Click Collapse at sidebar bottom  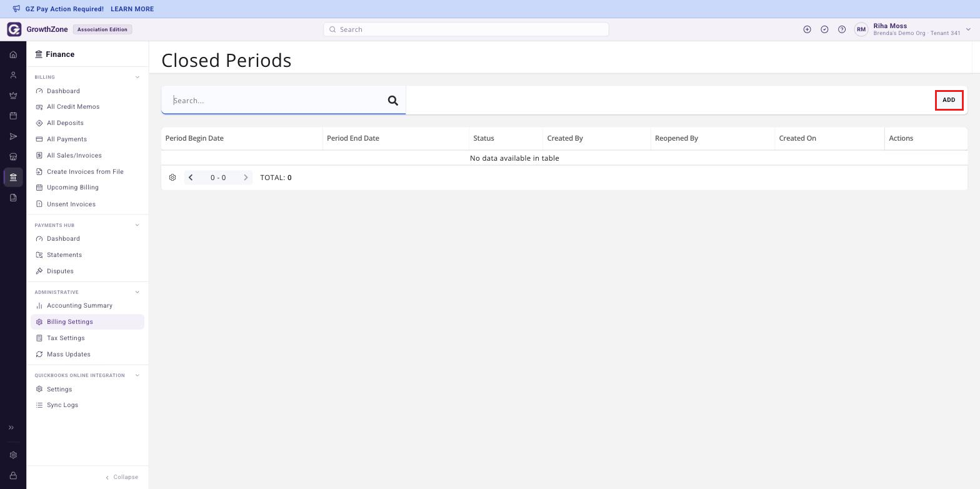[122, 477]
